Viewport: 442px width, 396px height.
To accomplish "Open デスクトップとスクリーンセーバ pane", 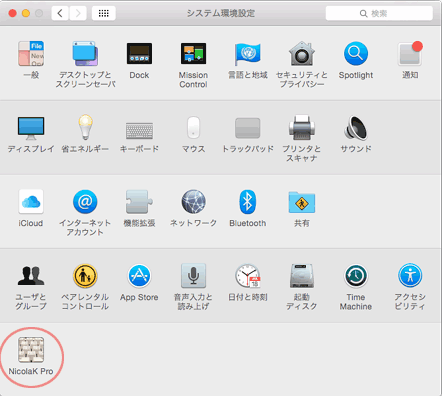I will tap(85, 54).
